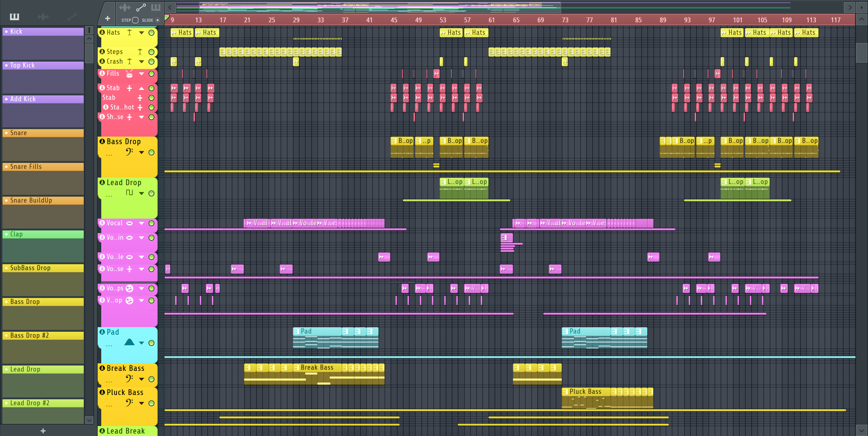This screenshot has width=868, height=436.
Task: Switch picker to the automation clips tab
Action: click(x=72, y=17)
